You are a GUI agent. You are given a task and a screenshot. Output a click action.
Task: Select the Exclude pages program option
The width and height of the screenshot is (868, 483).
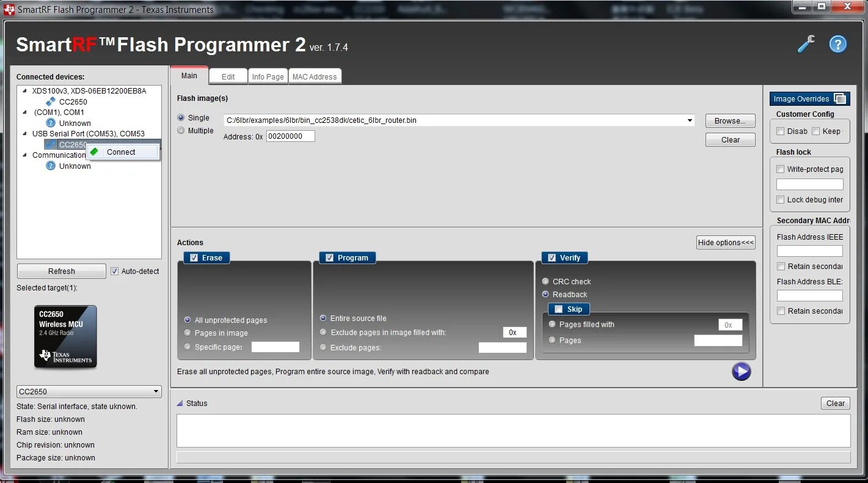click(x=323, y=347)
